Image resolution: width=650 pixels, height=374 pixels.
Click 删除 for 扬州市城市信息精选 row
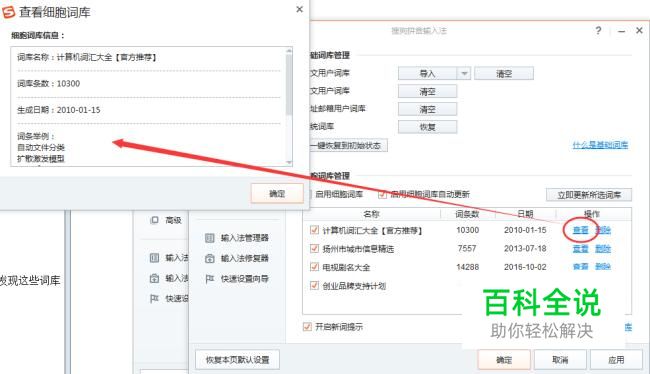pos(603,248)
